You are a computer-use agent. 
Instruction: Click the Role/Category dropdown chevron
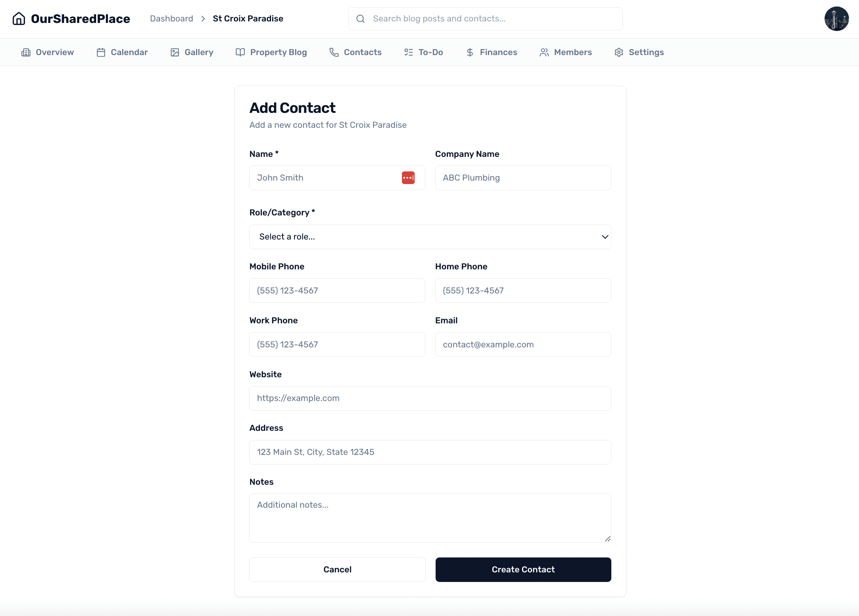[x=604, y=236]
